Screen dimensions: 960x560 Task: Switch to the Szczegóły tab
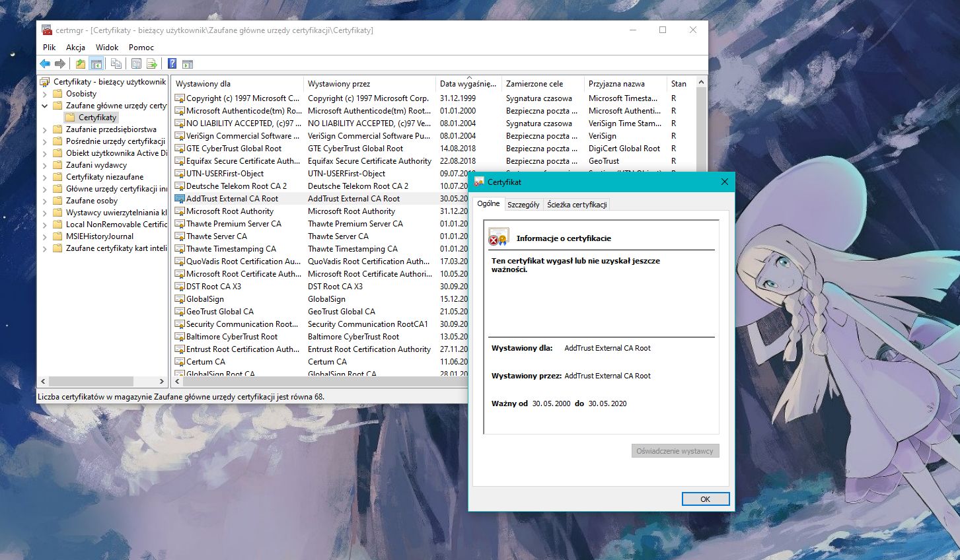pyautogui.click(x=523, y=205)
